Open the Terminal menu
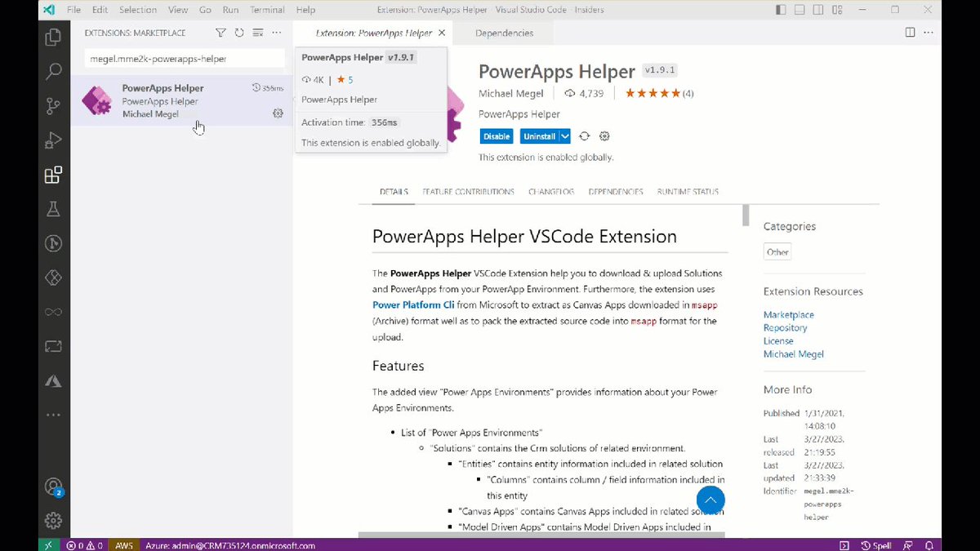 point(265,10)
